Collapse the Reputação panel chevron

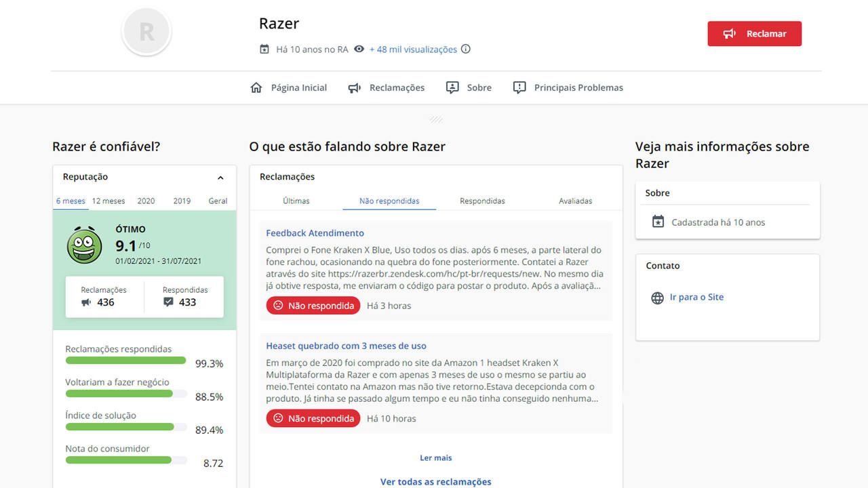pyautogui.click(x=220, y=178)
